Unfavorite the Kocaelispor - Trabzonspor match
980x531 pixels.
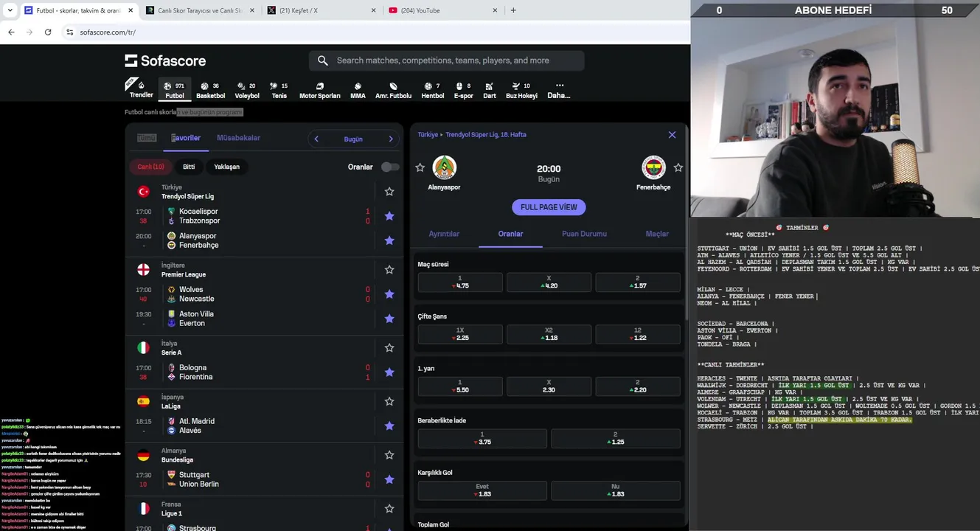(x=389, y=216)
